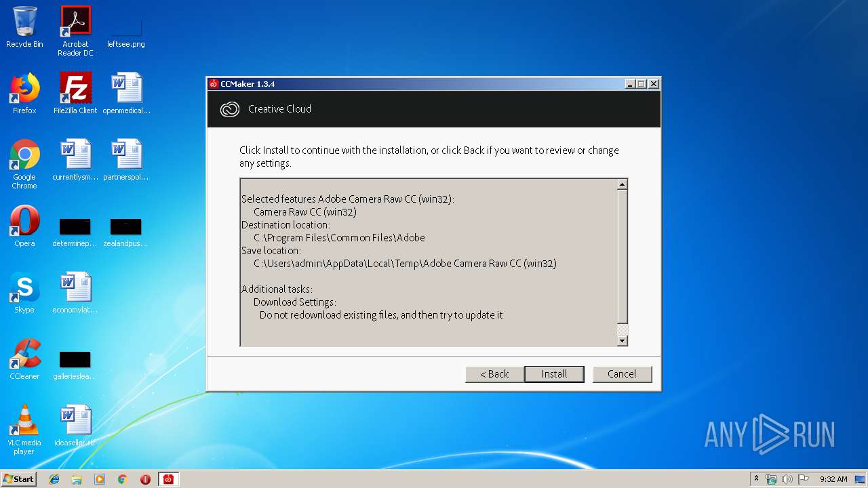Open the network tray icon
Image resolution: width=868 pixels, height=488 pixels.
[x=771, y=479]
